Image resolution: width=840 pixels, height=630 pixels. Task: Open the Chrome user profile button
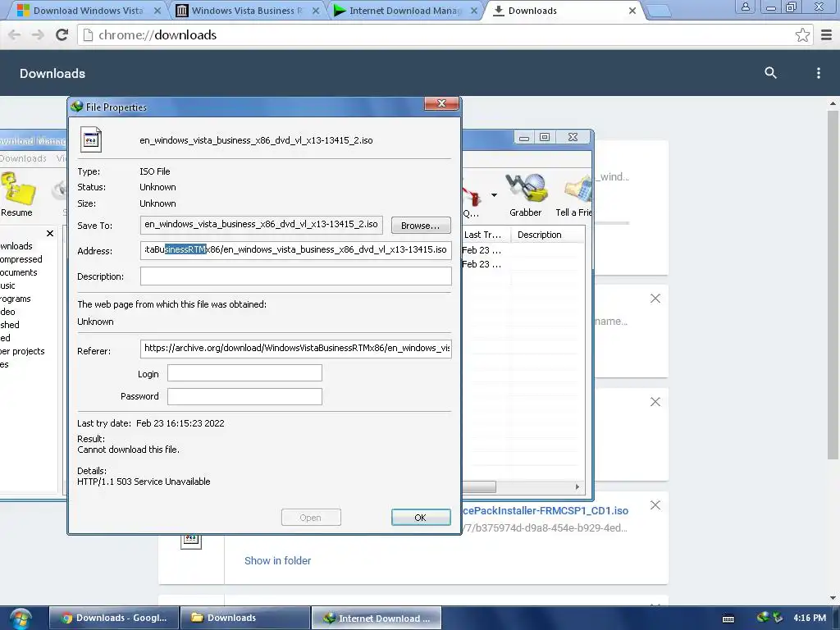click(x=745, y=7)
